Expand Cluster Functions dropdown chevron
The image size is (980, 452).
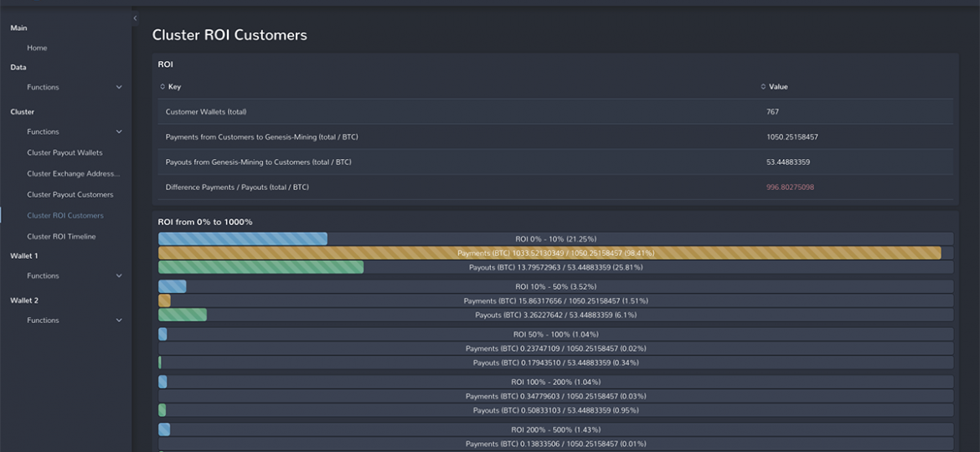(x=119, y=131)
